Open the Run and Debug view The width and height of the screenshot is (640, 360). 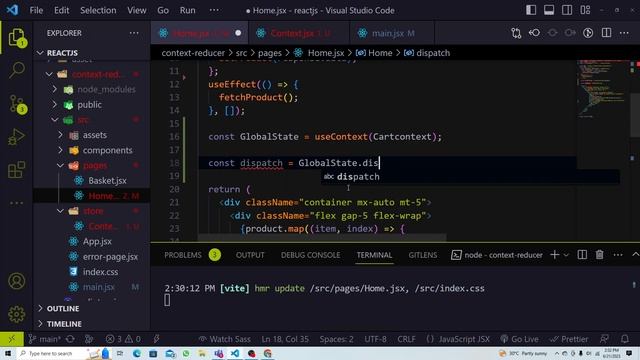[x=17, y=137]
